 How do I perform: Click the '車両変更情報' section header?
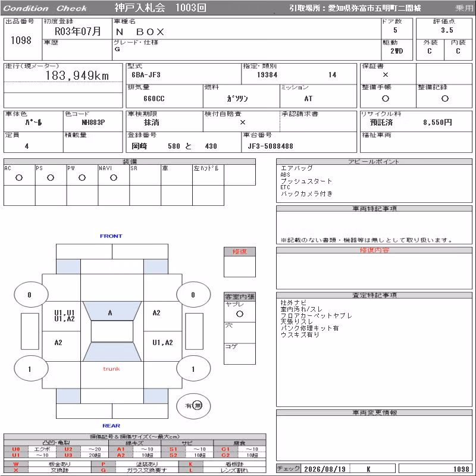pyautogui.click(x=374, y=412)
